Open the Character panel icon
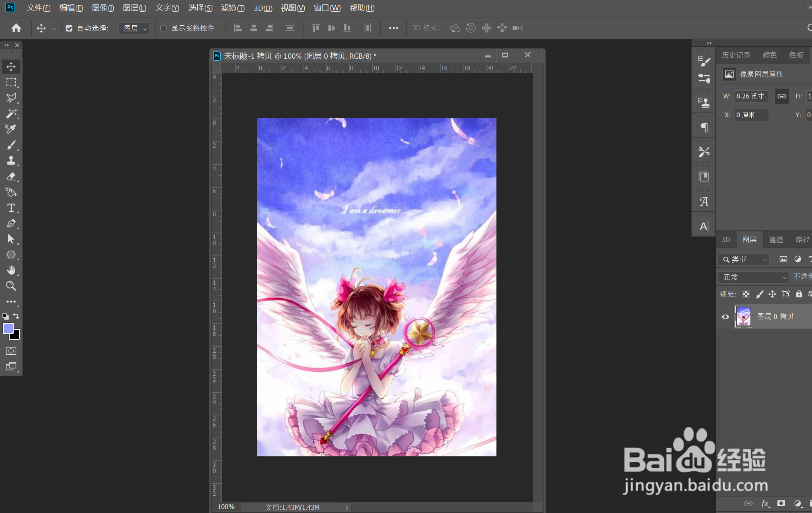 click(x=704, y=226)
